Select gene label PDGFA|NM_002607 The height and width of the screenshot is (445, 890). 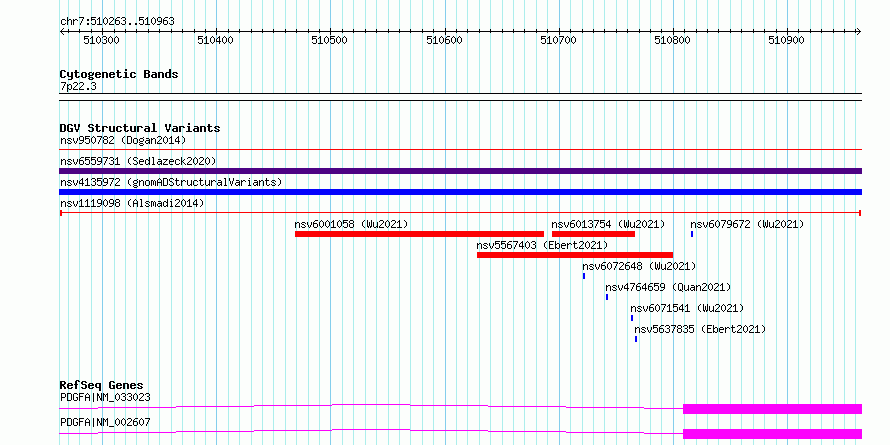(x=105, y=422)
